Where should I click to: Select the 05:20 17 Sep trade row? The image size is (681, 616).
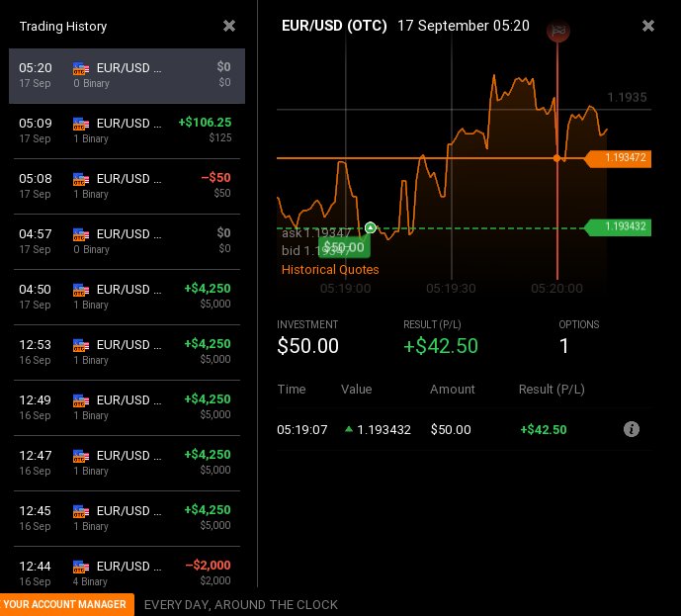(x=127, y=75)
